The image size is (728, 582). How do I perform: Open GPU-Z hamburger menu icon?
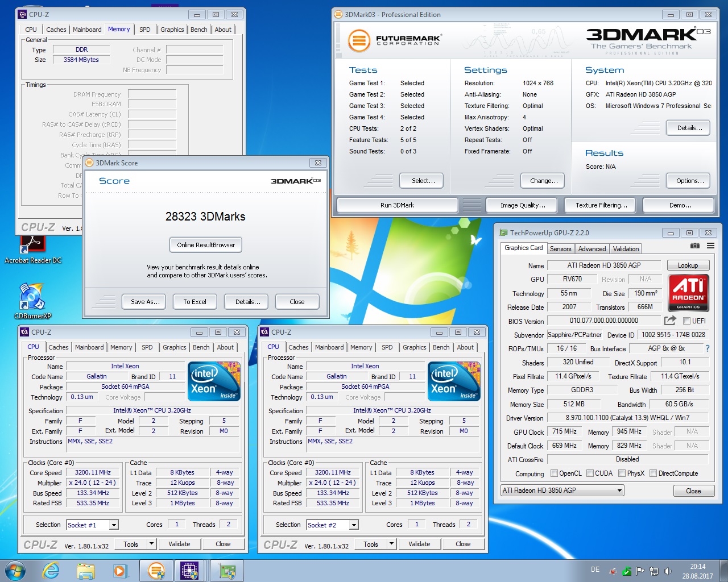[710, 246]
